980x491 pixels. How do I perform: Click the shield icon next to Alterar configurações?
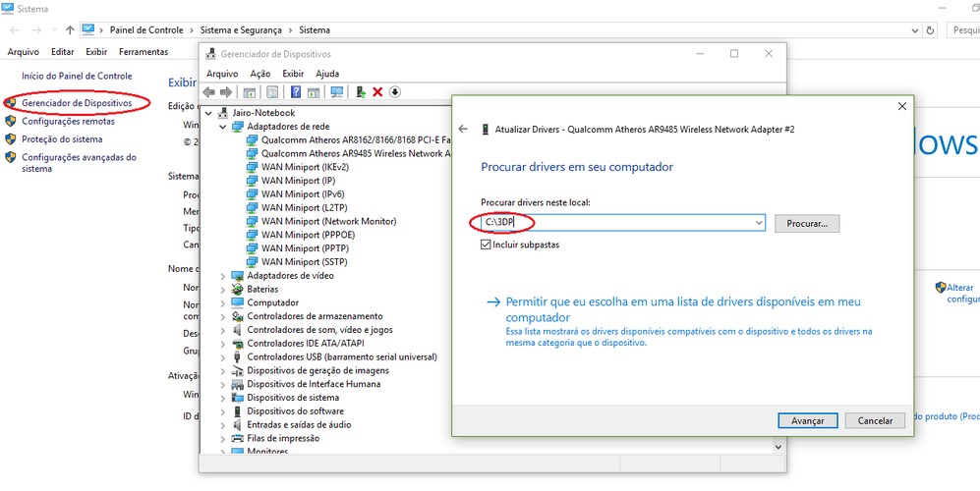tap(941, 288)
